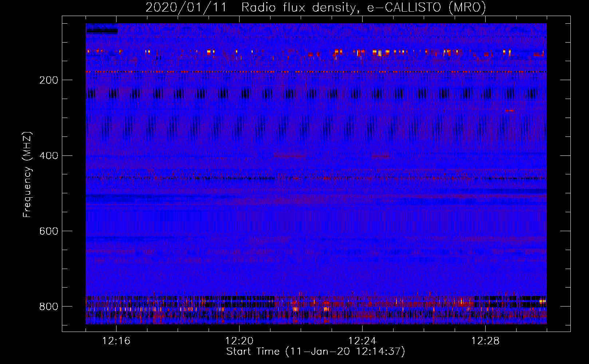Click the 12:28 time tick label
Viewport: 589px width, 364px height.
[485, 341]
